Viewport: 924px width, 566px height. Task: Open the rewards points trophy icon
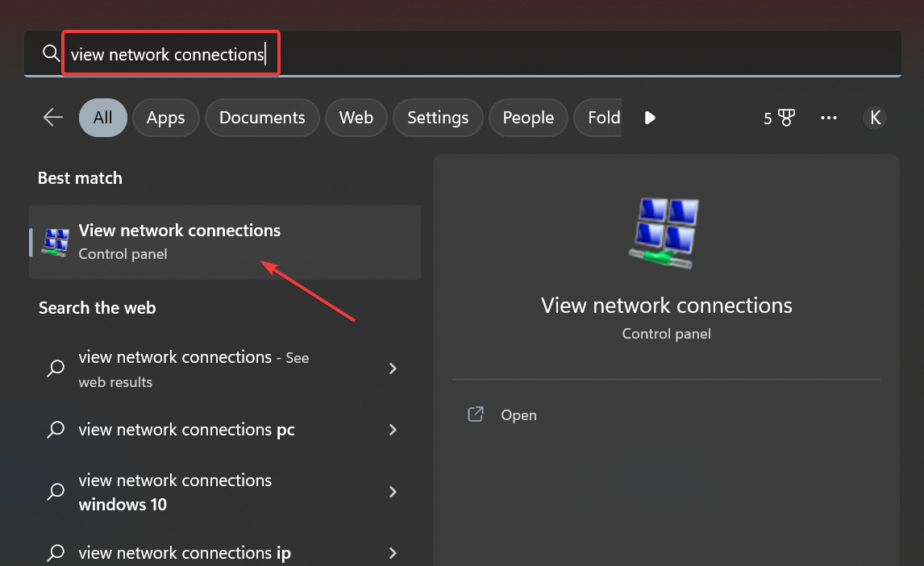click(x=780, y=118)
